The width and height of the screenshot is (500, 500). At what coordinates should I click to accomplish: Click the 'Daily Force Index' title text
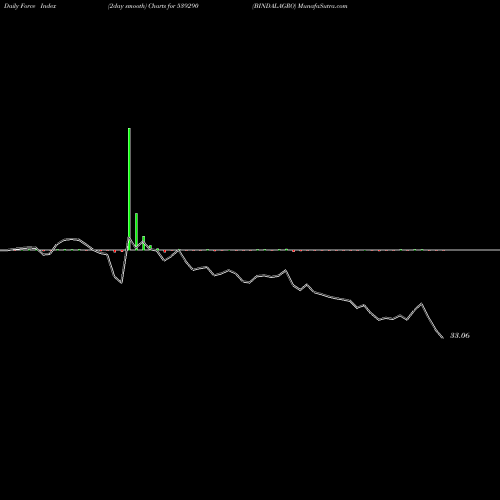30,6
